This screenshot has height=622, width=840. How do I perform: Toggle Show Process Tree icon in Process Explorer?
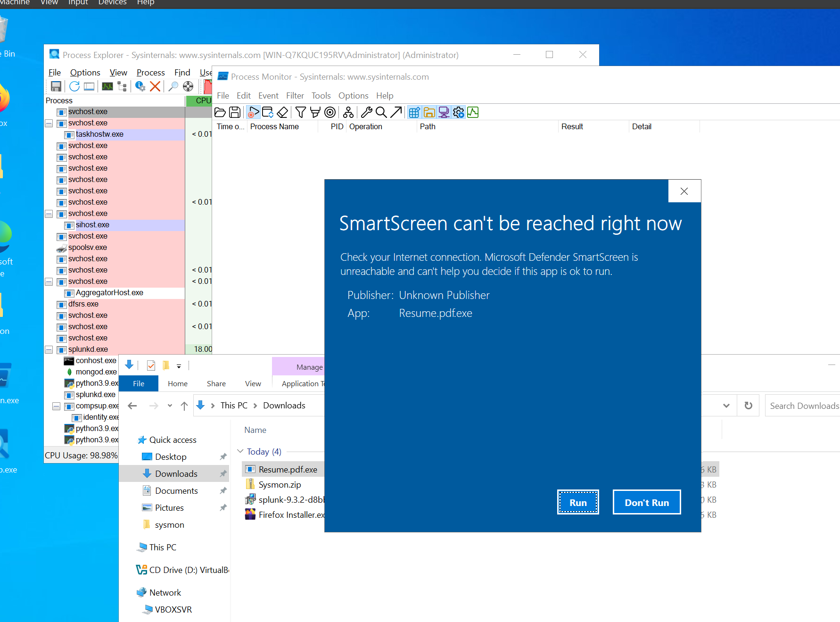(122, 86)
